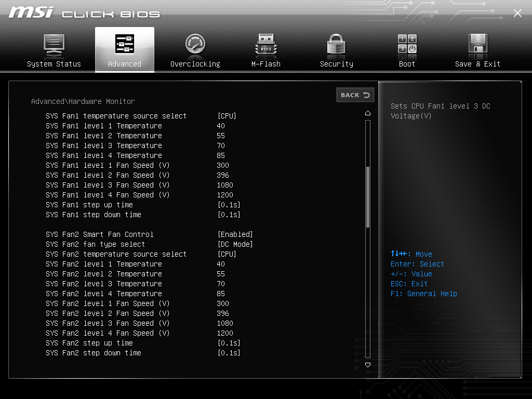The width and height of the screenshot is (532, 399).
Task: Click 'ESC: Exit' hint text
Action: (409, 284)
